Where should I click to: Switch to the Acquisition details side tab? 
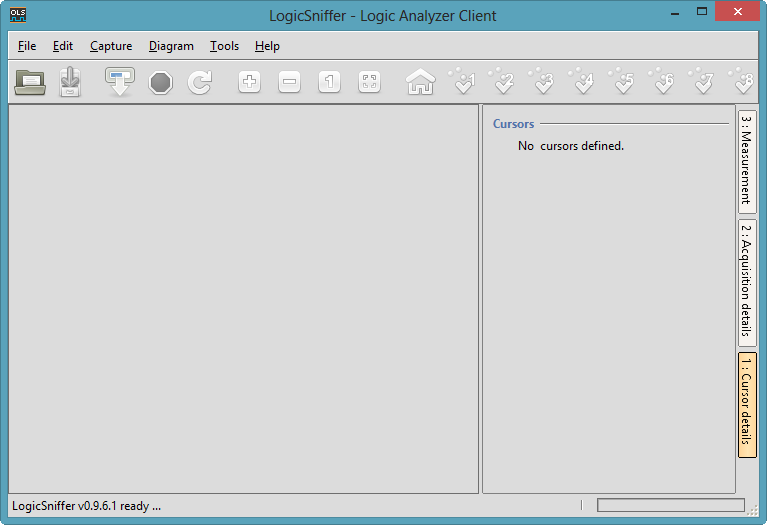click(x=747, y=282)
